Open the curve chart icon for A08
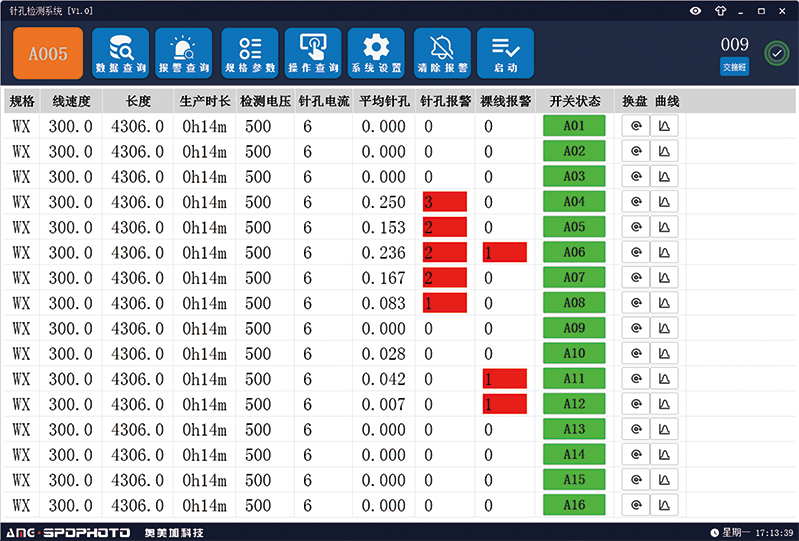Viewport: 799px width, 541px height. (x=664, y=303)
